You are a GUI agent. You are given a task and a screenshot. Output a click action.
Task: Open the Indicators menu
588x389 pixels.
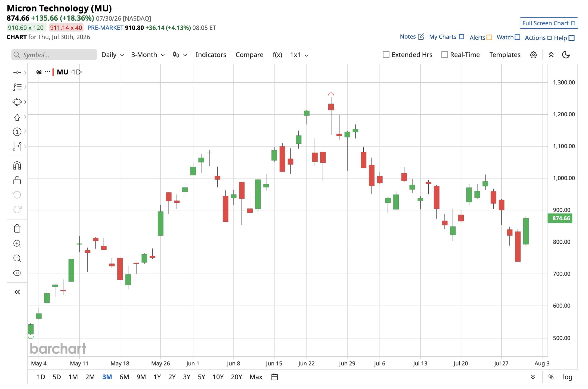tap(211, 55)
